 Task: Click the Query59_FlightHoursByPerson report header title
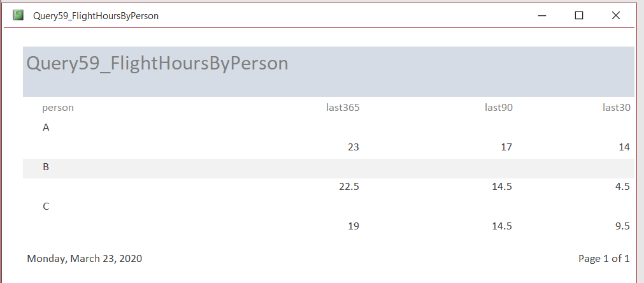point(157,63)
